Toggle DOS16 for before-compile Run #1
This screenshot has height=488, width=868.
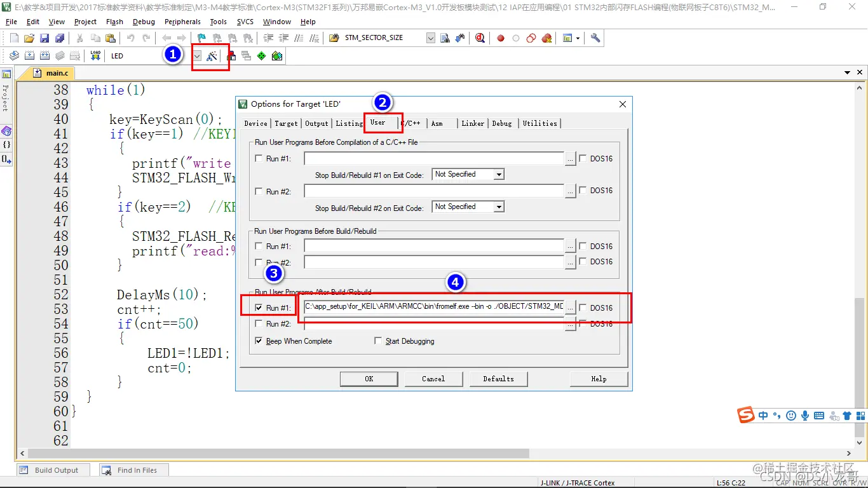tap(583, 158)
